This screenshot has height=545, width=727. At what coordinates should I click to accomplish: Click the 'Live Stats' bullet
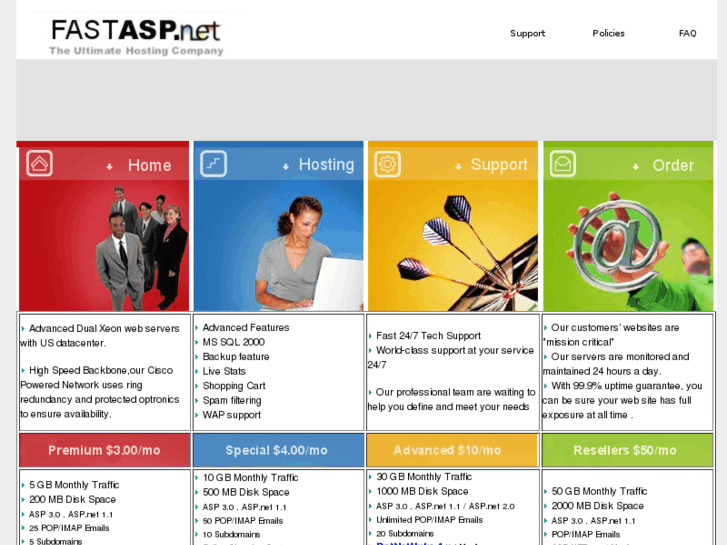click(x=224, y=371)
